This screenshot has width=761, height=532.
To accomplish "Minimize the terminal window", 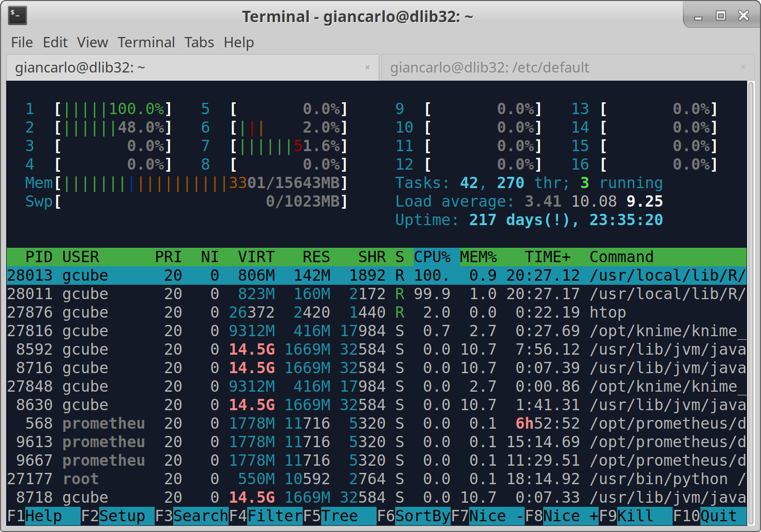I will 698,17.
